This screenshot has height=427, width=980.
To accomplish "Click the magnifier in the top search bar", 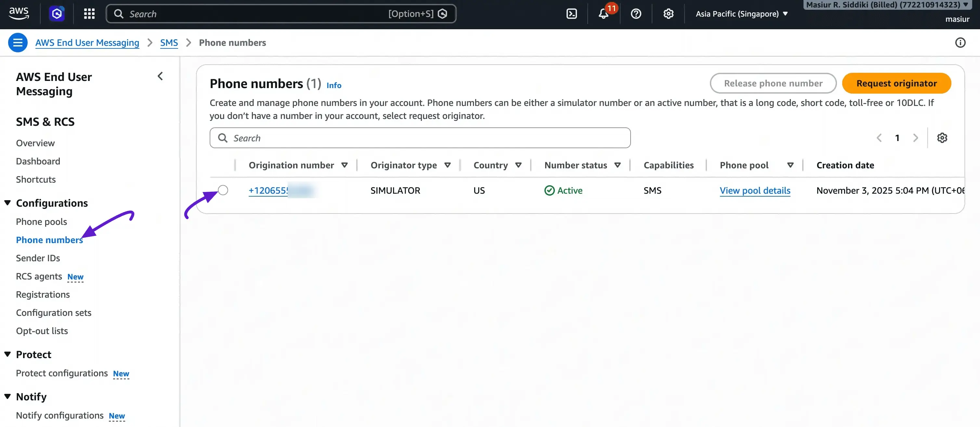I will click(119, 14).
